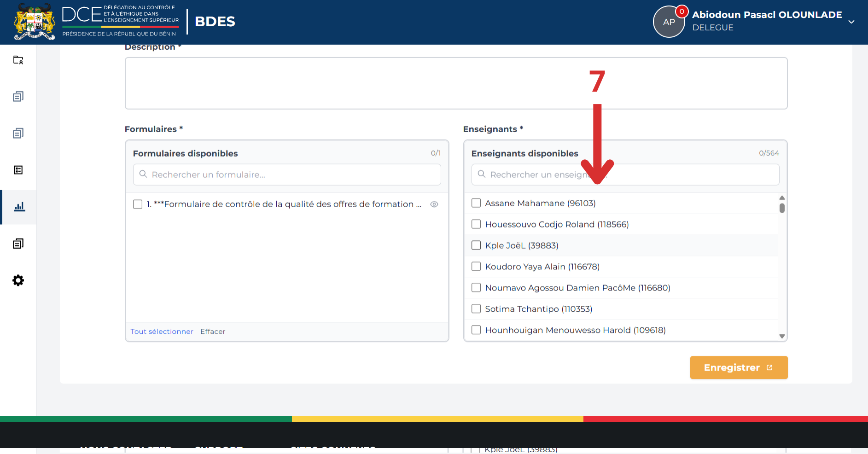Click the Enregistrer button
868x454 pixels.
coord(739,367)
